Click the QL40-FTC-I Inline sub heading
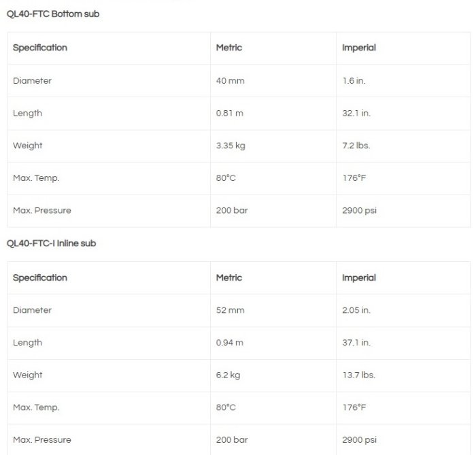Image resolution: width=476 pixels, height=455 pixels. [x=51, y=243]
